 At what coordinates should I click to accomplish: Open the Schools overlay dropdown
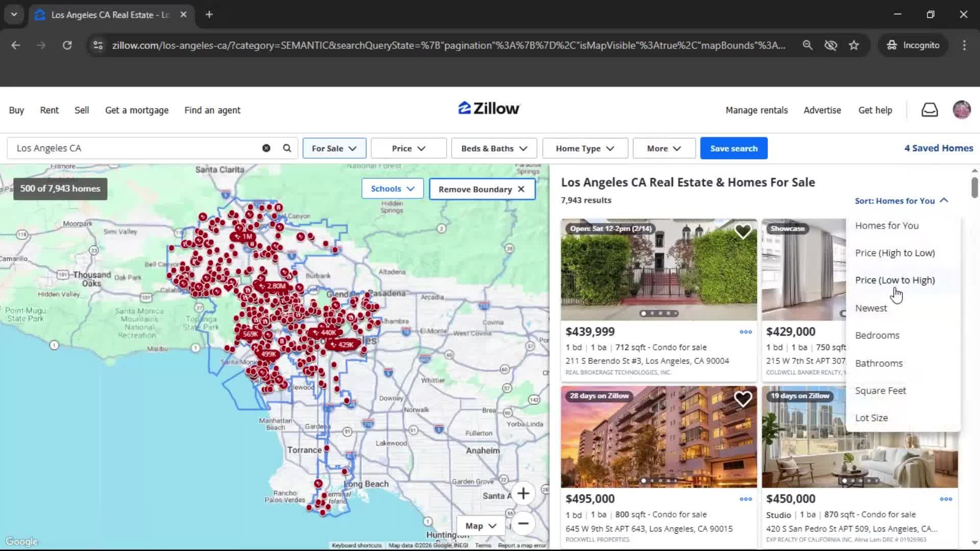[x=392, y=188]
